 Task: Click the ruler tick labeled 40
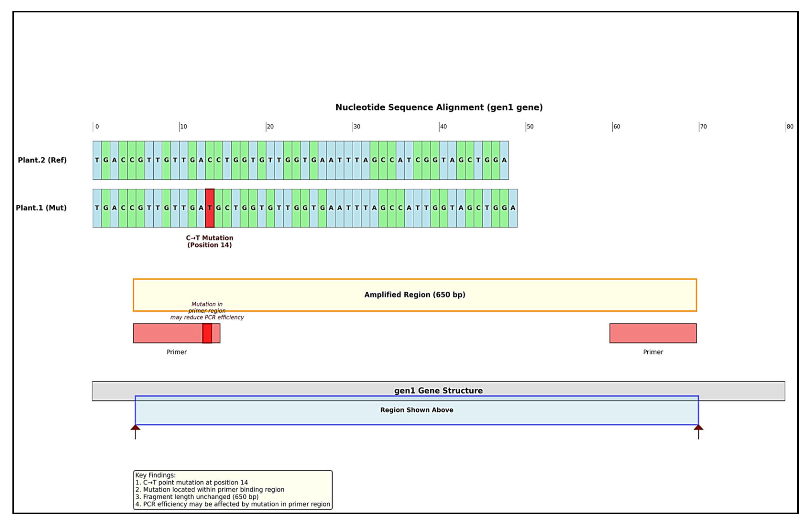point(443,126)
